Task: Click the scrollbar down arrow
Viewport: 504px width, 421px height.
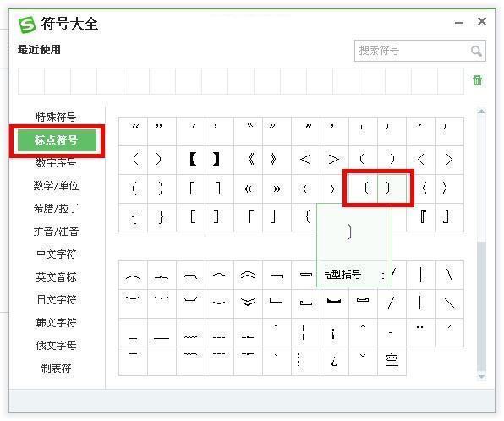Action: click(x=481, y=376)
